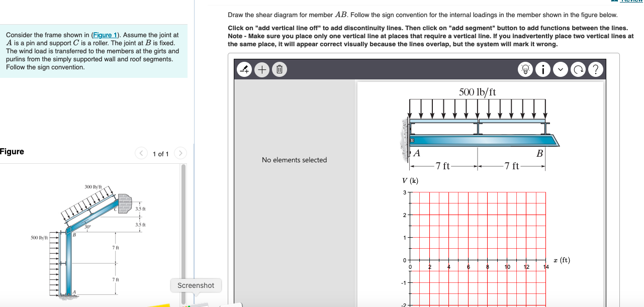Click 'No elements selected' text
The image size is (644, 307).
tap(294, 160)
